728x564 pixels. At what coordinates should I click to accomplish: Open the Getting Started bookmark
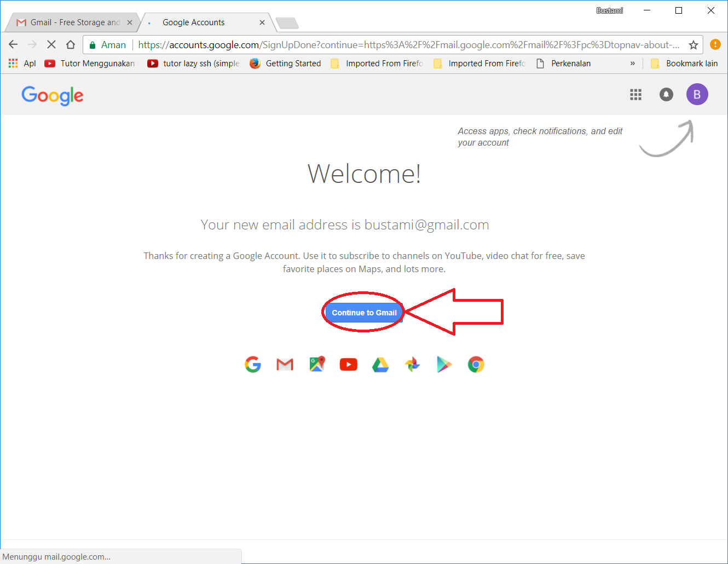(285, 64)
